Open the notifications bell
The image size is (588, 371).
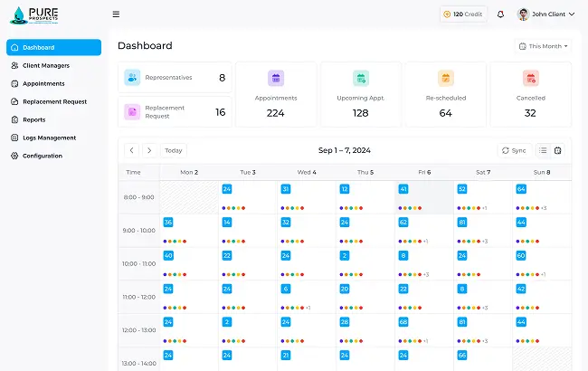pos(500,14)
